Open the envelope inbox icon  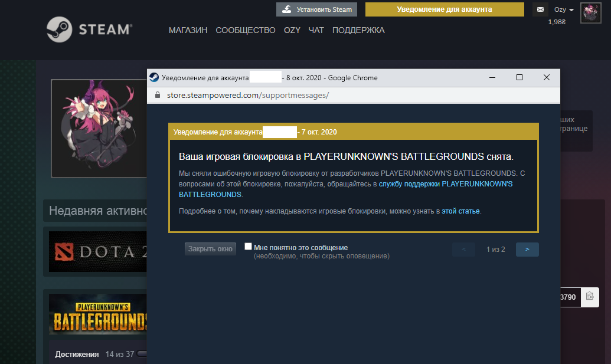pos(540,9)
